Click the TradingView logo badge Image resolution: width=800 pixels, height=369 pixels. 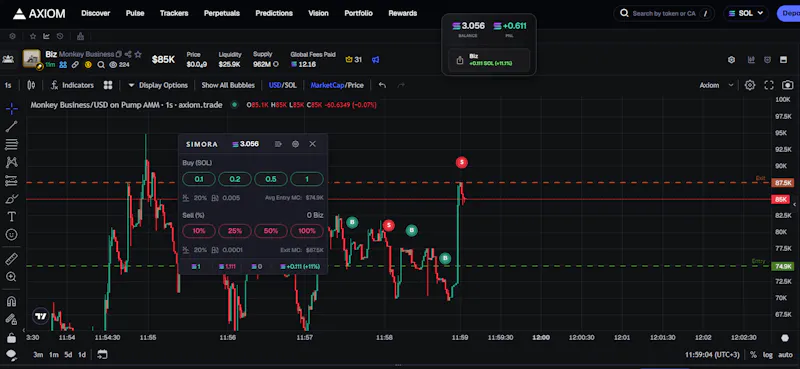point(41,316)
